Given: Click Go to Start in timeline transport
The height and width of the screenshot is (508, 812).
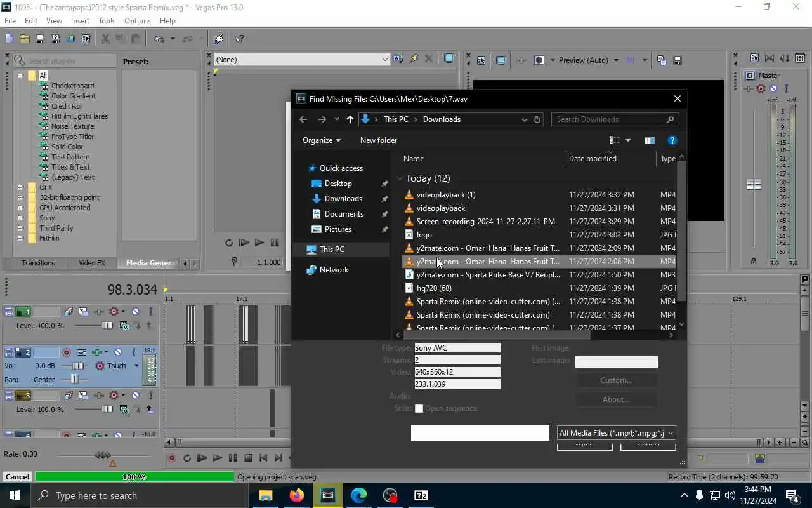Looking at the screenshot, I should pos(263,458).
